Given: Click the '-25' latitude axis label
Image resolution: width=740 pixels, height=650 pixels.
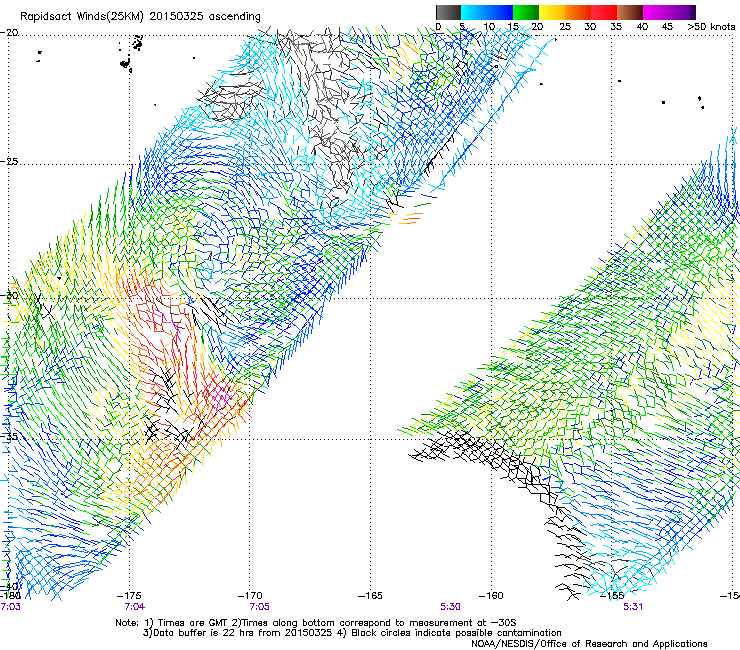Looking at the screenshot, I should (x=9, y=162).
